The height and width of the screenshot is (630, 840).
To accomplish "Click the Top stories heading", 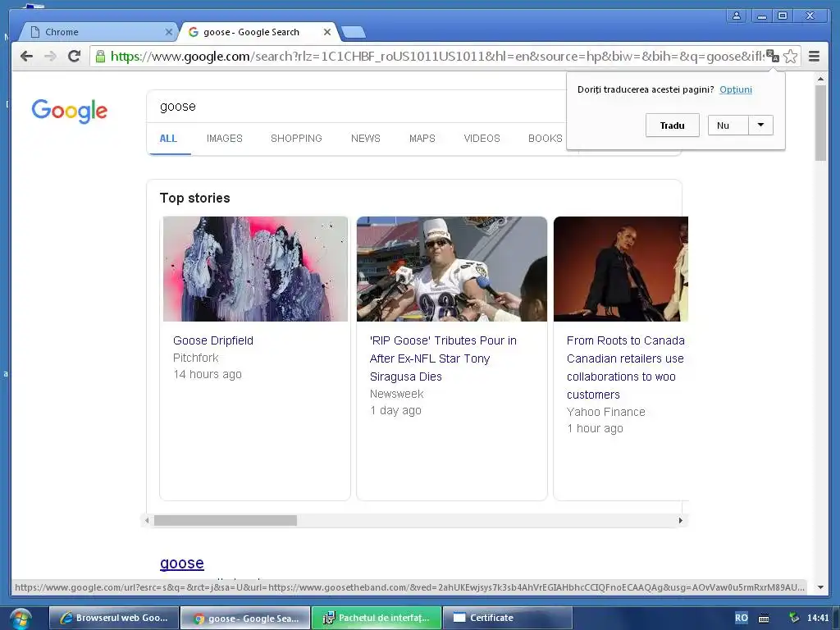I will pos(195,198).
